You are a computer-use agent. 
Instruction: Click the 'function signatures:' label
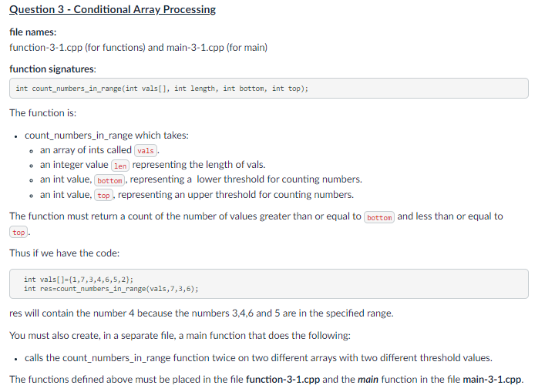click(52, 69)
